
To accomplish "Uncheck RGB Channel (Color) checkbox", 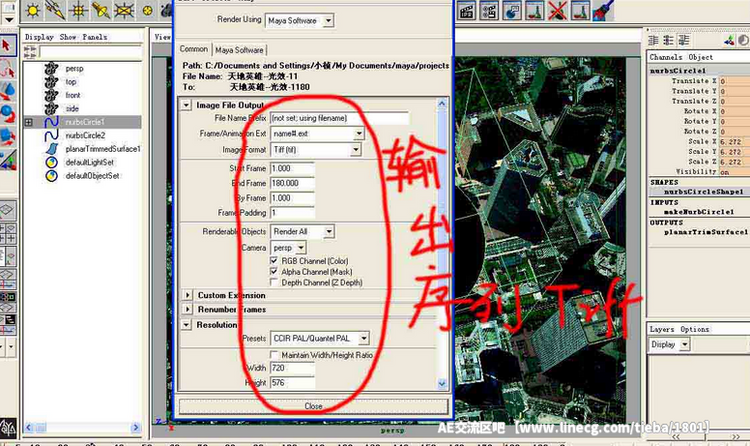I will 274,261.
